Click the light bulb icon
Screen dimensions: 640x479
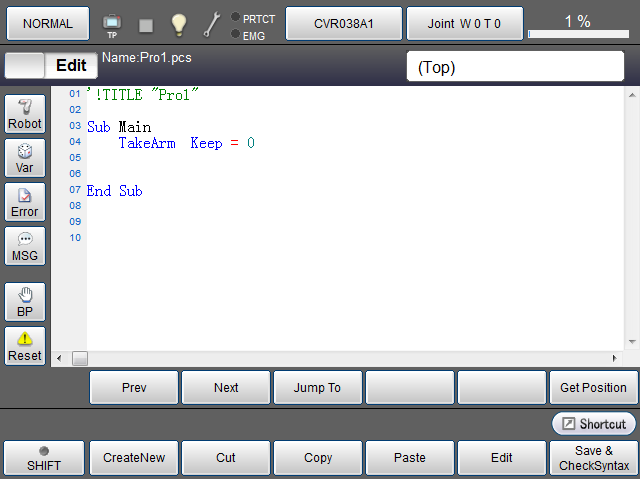point(178,23)
